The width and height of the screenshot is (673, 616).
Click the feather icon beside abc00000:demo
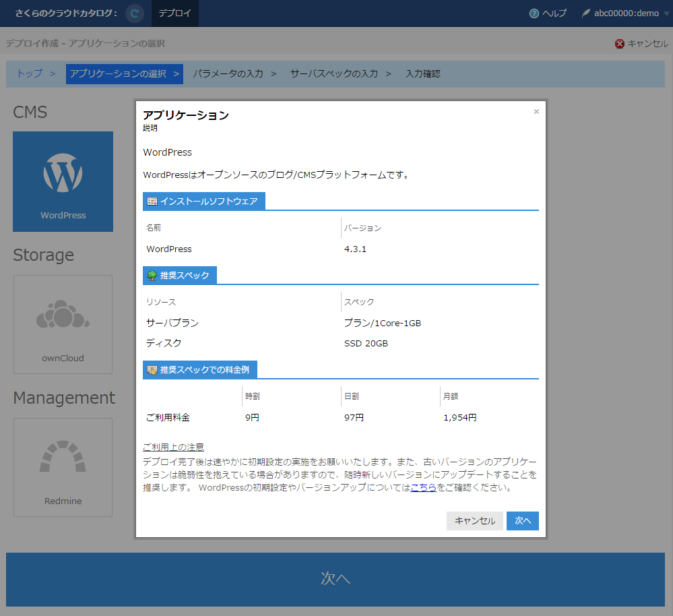585,13
